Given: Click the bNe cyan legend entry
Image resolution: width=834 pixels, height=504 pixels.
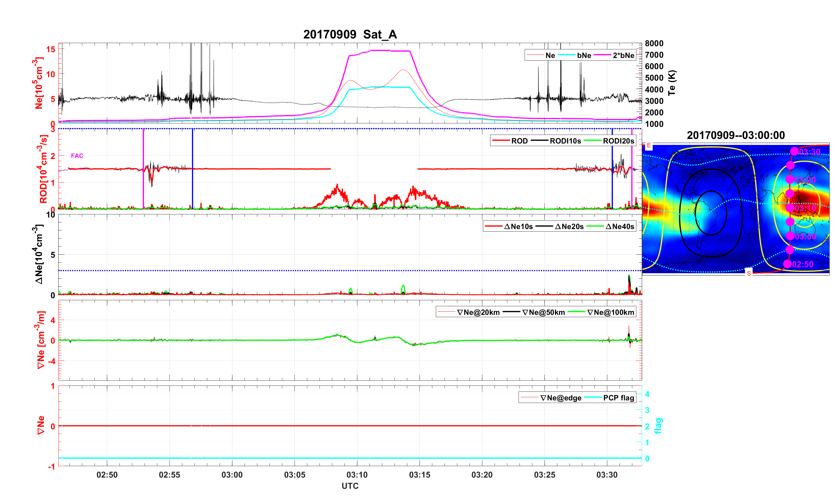Looking at the screenshot, I should (x=584, y=55).
